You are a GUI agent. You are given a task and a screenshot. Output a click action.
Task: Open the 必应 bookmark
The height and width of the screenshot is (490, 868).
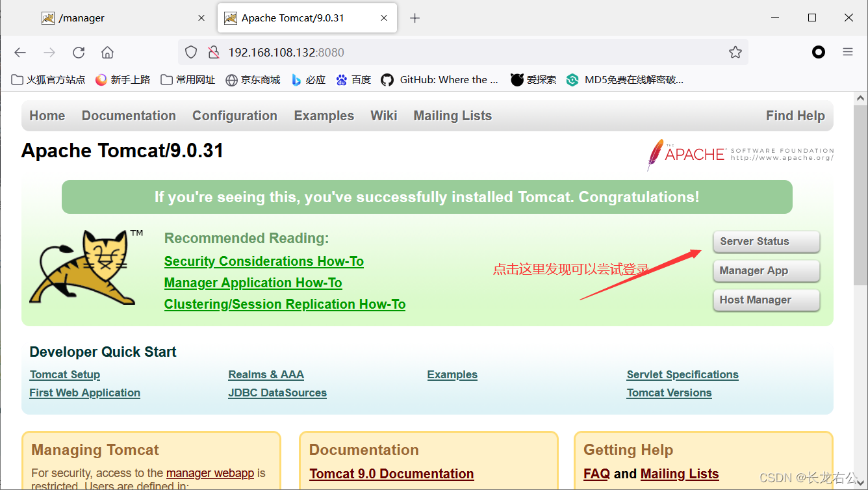tap(308, 79)
